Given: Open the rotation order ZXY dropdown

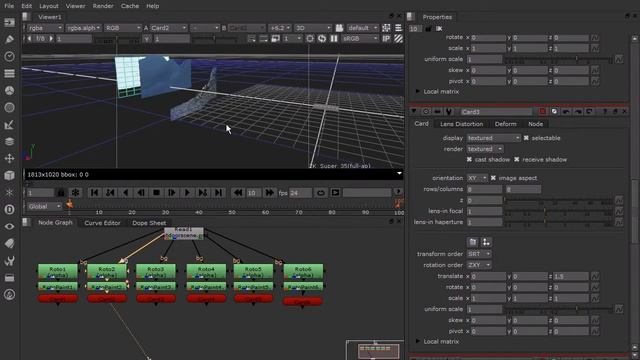Looking at the screenshot, I should point(478,265).
